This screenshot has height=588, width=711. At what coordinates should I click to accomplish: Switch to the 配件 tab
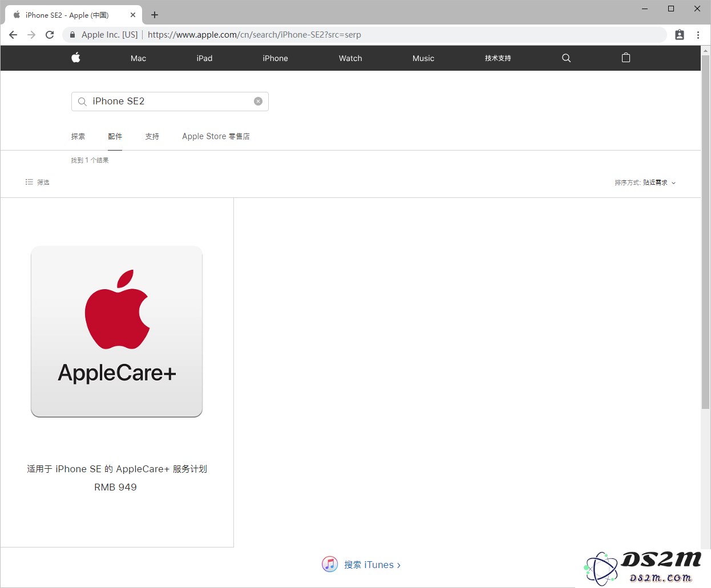coord(115,136)
